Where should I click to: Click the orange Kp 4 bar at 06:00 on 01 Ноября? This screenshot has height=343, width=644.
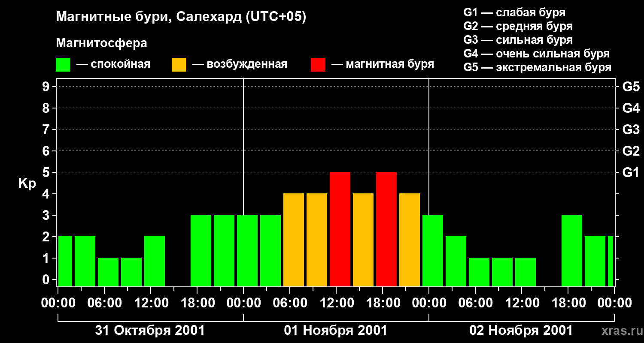(x=294, y=240)
